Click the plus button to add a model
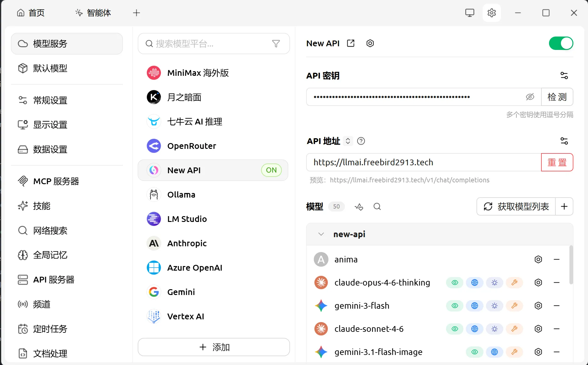The width and height of the screenshot is (588, 365). tap(564, 206)
